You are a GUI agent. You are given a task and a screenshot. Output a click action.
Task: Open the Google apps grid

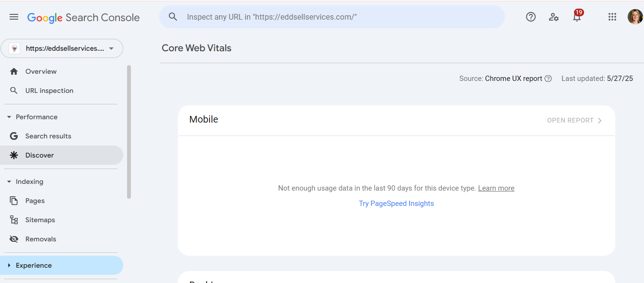point(612,17)
